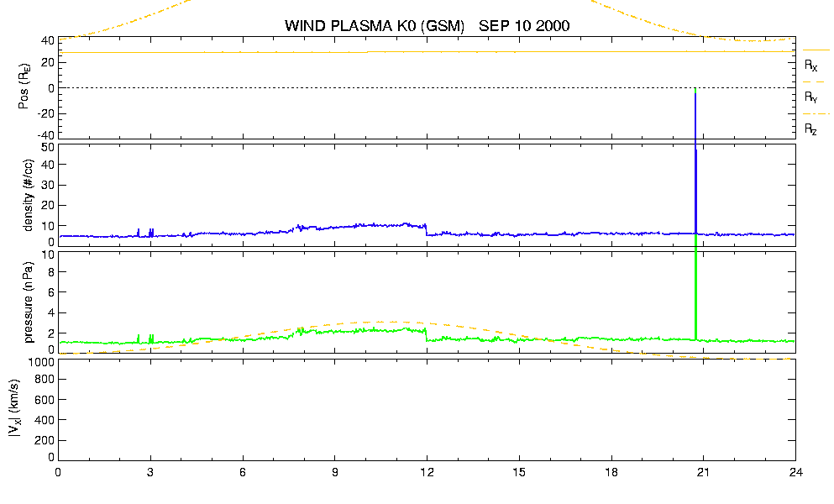The image size is (834, 504).
Task: Click the density drop at hour 12
Action: [426, 230]
